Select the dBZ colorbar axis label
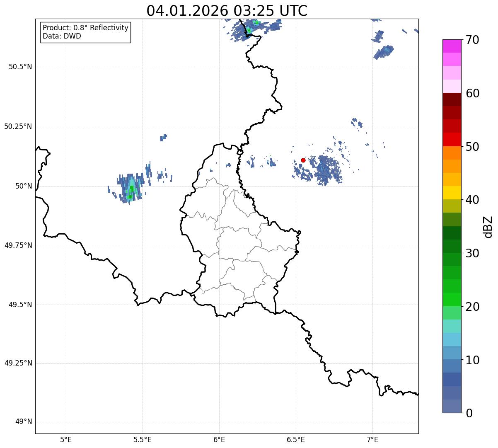 point(488,226)
